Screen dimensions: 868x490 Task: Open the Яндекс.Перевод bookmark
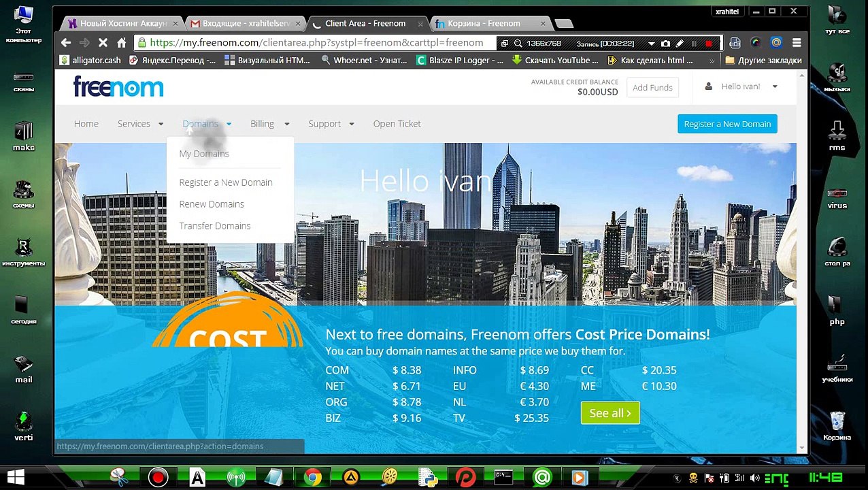pos(172,61)
